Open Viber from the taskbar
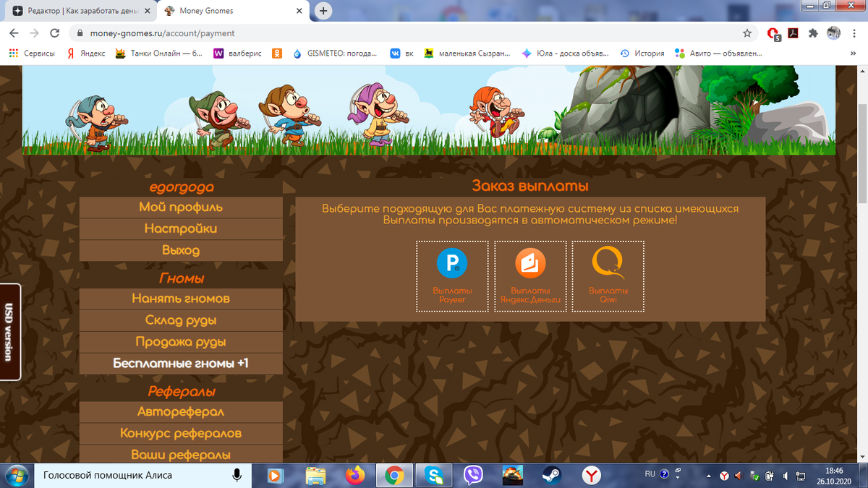 coord(474,476)
